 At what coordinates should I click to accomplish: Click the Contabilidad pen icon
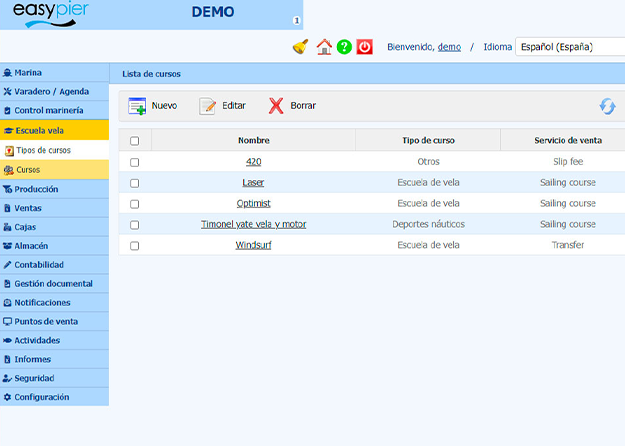(7, 265)
